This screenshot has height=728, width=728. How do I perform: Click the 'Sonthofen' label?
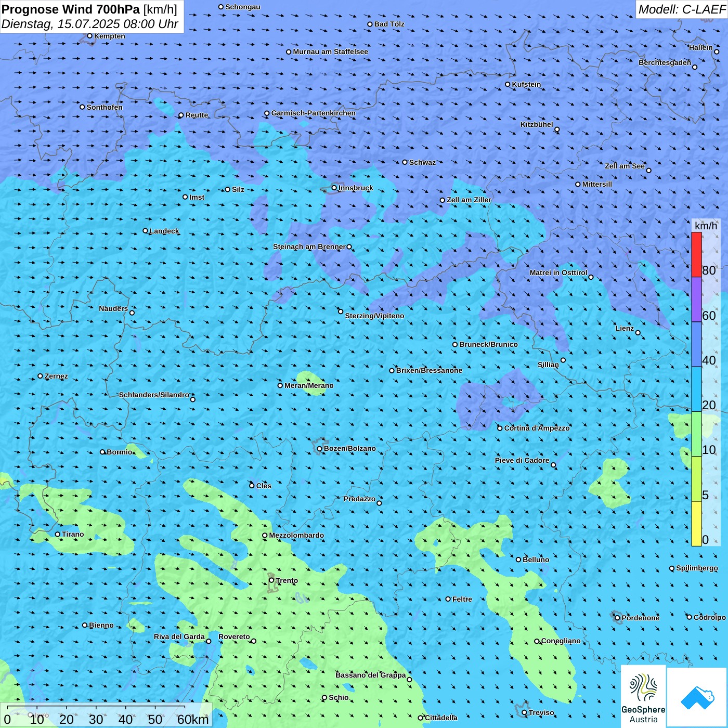(x=105, y=107)
